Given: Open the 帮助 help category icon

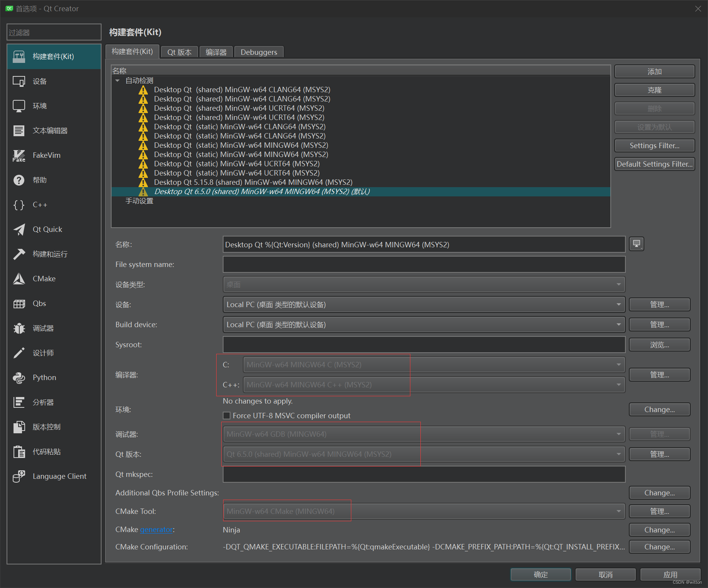Looking at the screenshot, I should click(19, 180).
